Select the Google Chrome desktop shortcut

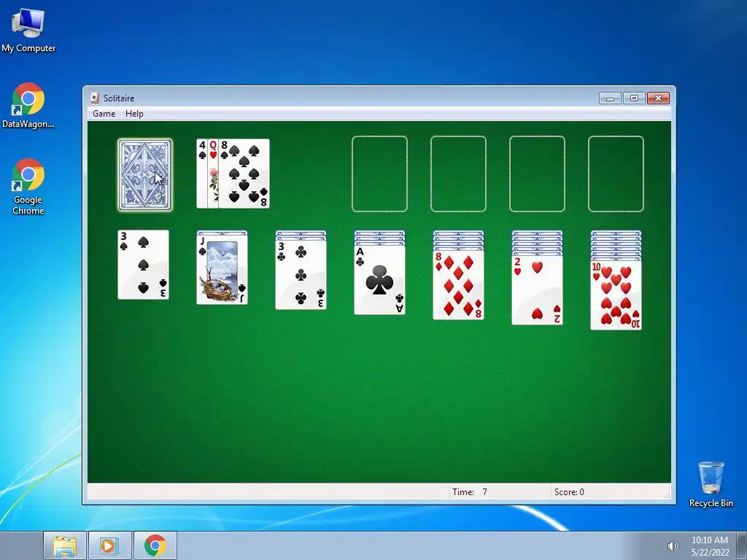pyautogui.click(x=28, y=187)
